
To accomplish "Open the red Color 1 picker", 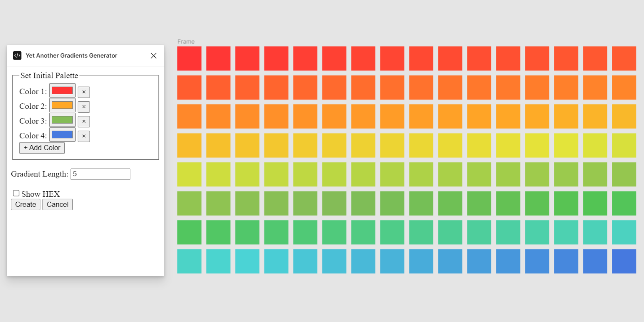I will tap(62, 91).
